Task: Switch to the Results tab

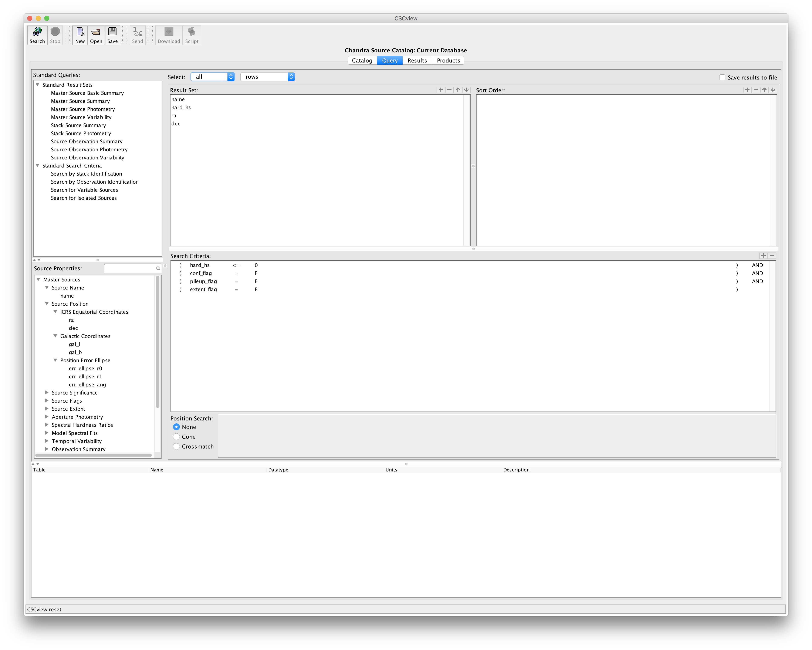Action: coord(417,61)
